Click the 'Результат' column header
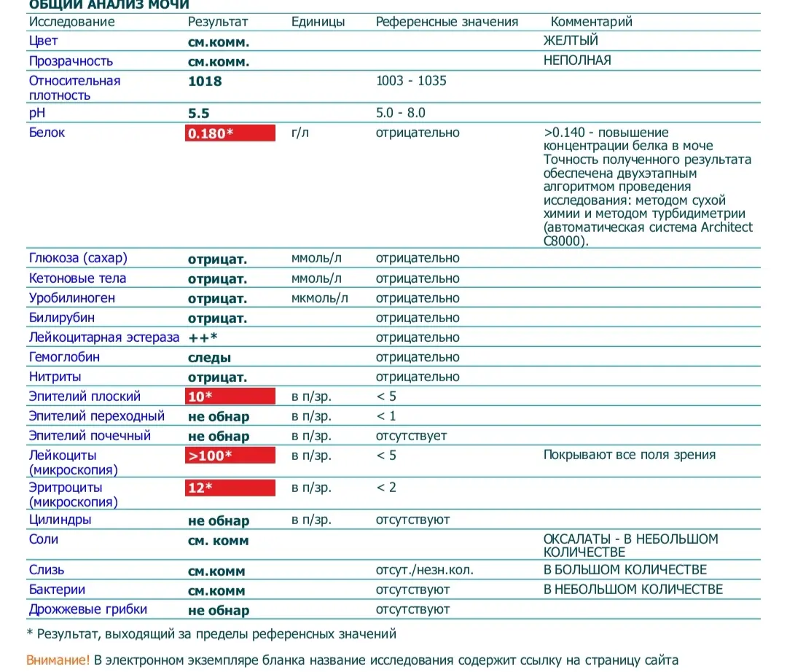Viewport: 787px width, 672px height. pyautogui.click(x=218, y=22)
